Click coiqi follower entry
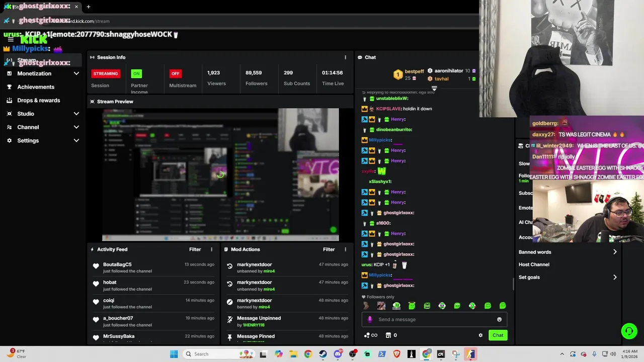 (x=109, y=301)
